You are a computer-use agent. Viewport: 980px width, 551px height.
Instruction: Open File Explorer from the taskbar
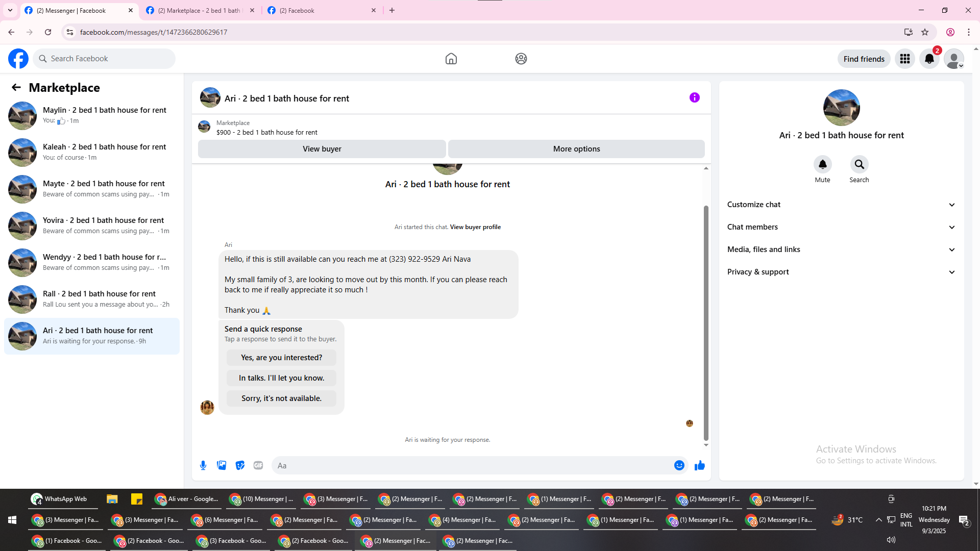click(x=112, y=499)
